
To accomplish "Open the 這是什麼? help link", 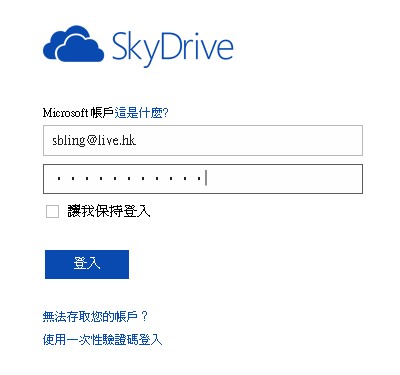I will [x=142, y=113].
